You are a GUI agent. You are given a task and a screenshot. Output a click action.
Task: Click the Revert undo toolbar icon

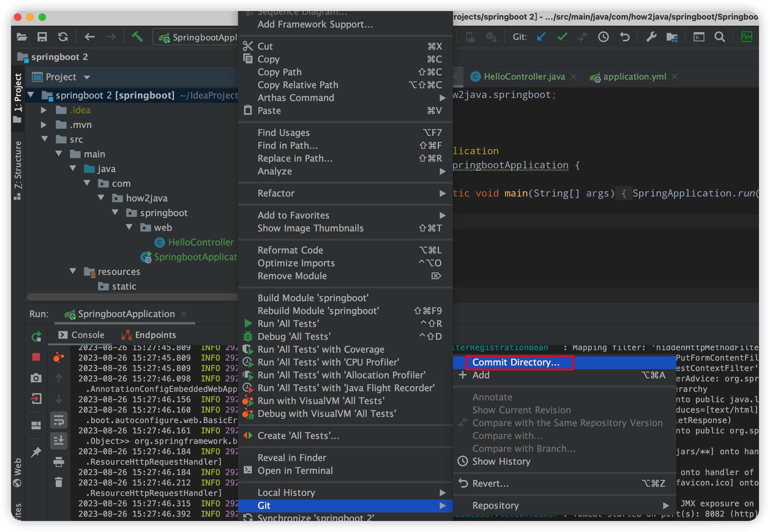625,37
